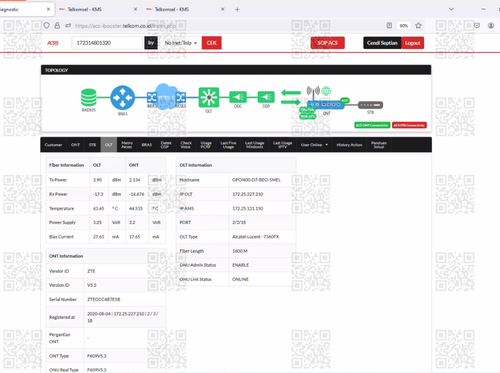Open the History Action tab
This screenshot has width=500, height=373.
point(349,145)
